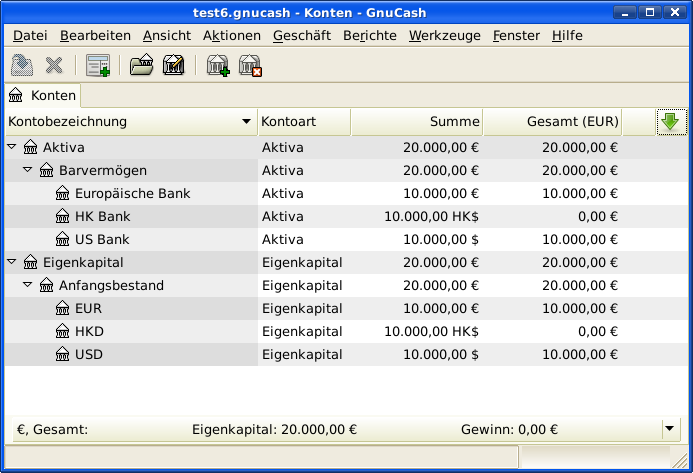The width and height of the screenshot is (693, 473).
Task: Collapse the Anfangsbestand sub-account group
Action: pos(28,286)
